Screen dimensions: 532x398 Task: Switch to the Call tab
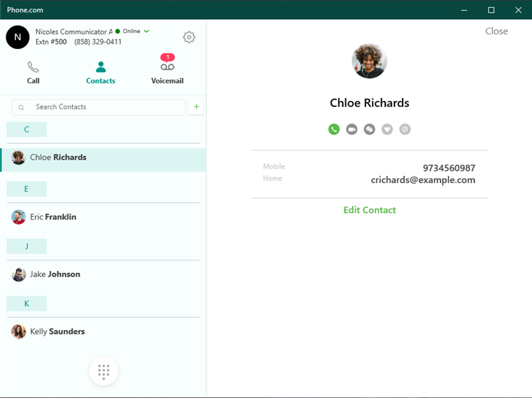(x=33, y=73)
